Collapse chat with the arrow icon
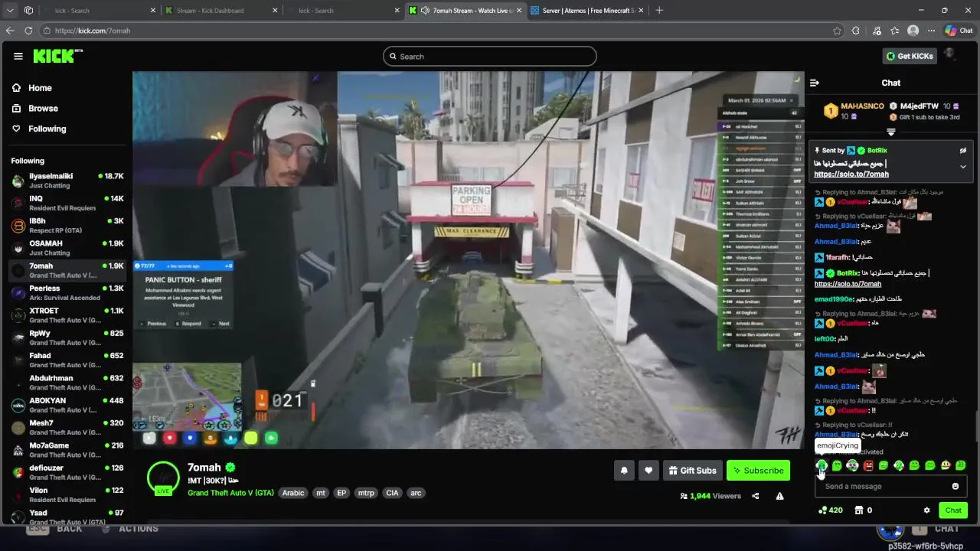This screenshot has width=980, height=551. coord(815,83)
